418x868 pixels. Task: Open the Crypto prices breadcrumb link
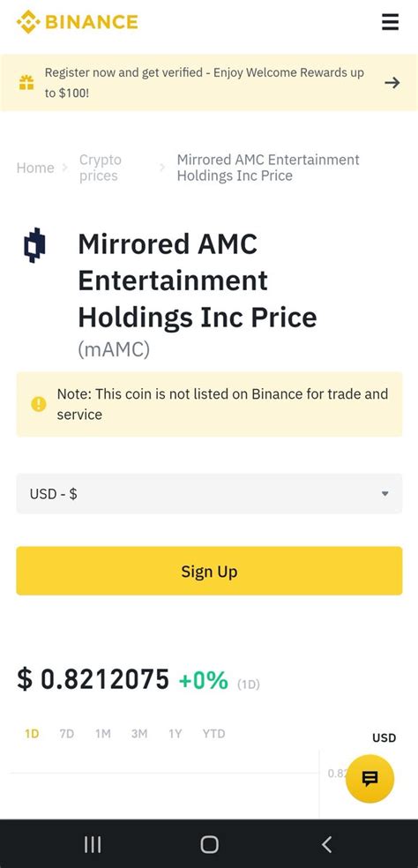101,168
